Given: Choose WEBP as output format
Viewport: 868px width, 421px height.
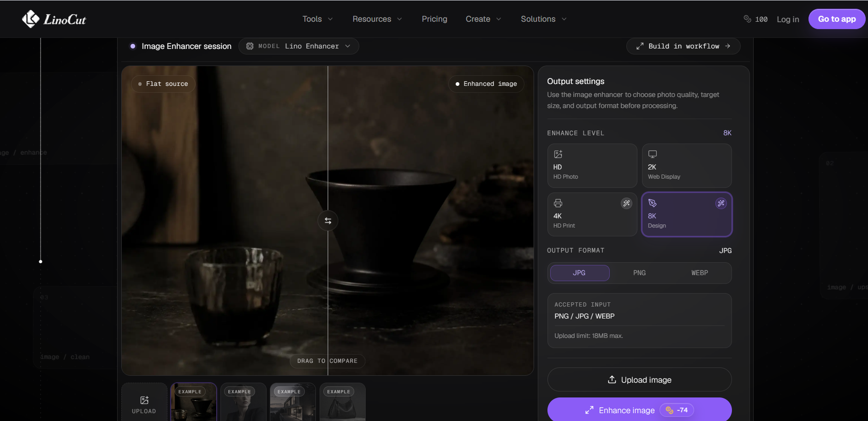Looking at the screenshot, I should [700, 273].
